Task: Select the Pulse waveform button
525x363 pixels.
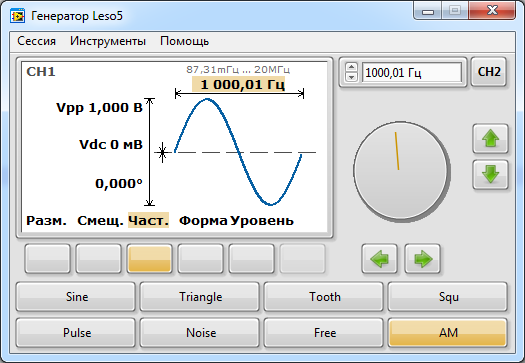Action: click(x=76, y=333)
